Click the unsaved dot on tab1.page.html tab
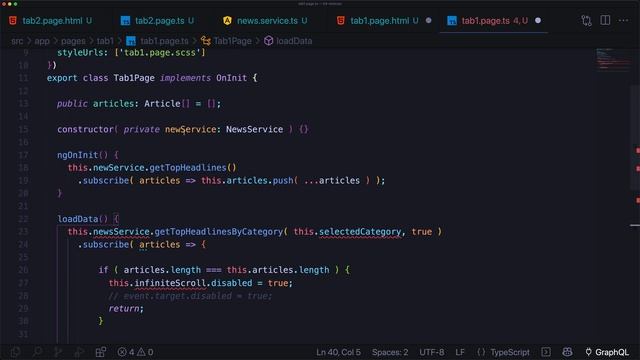This screenshot has width=640, height=360. pyautogui.click(x=428, y=20)
